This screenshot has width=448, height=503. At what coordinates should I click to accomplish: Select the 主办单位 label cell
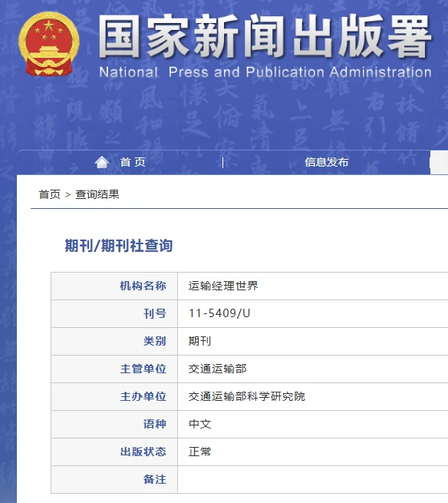click(114, 396)
